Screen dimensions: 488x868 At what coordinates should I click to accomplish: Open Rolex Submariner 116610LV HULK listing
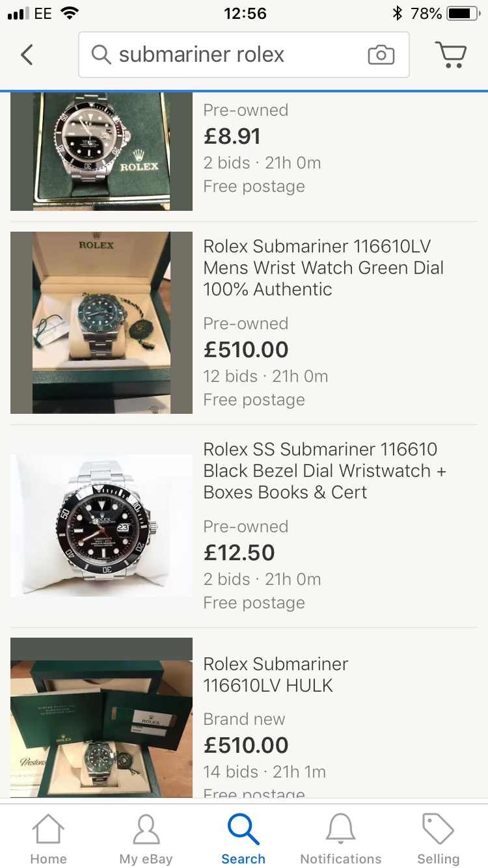276,674
